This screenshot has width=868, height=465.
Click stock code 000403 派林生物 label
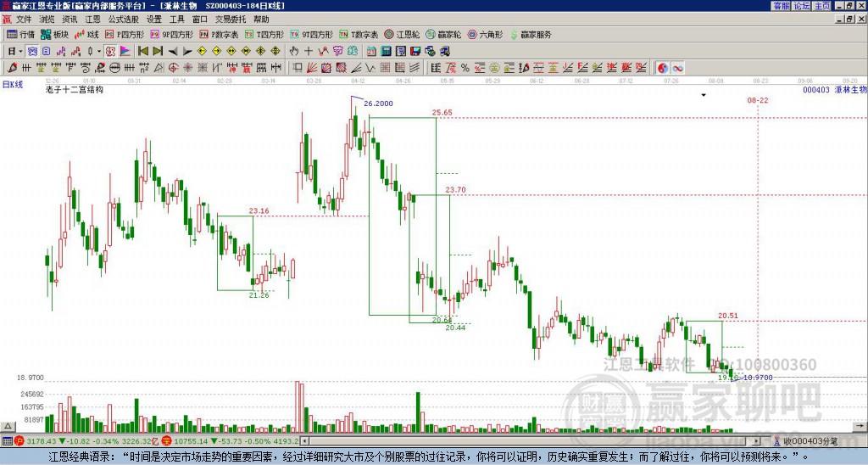point(835,89)
